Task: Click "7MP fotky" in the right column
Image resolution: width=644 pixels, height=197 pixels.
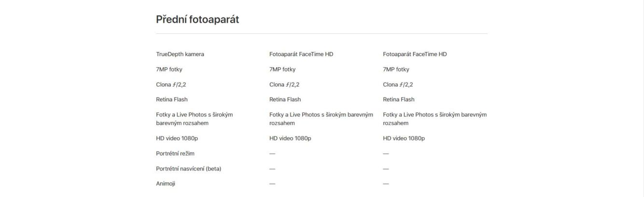Action: click(396, 69)
